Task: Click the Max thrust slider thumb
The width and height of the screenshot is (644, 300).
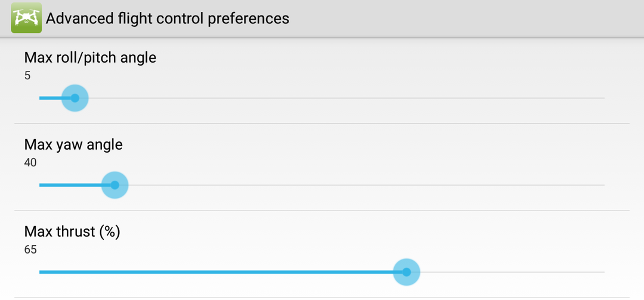Action: [x=407, y=272]
